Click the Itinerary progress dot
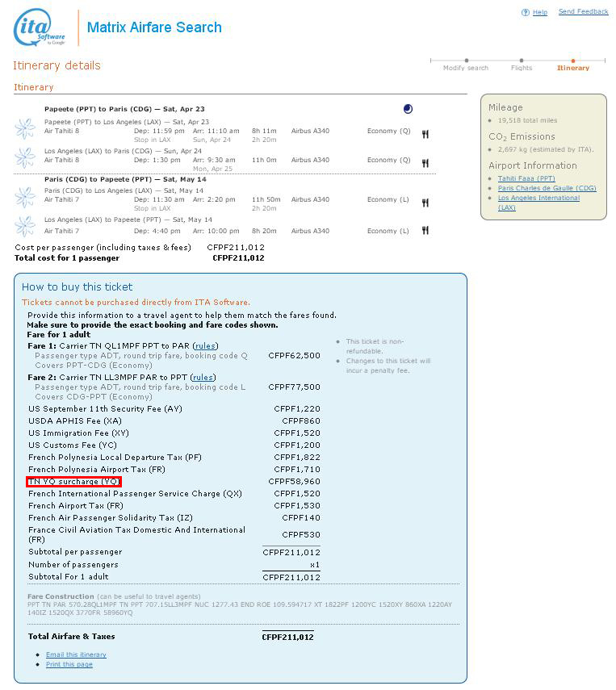The image size is (616, 690). point(573,61)
